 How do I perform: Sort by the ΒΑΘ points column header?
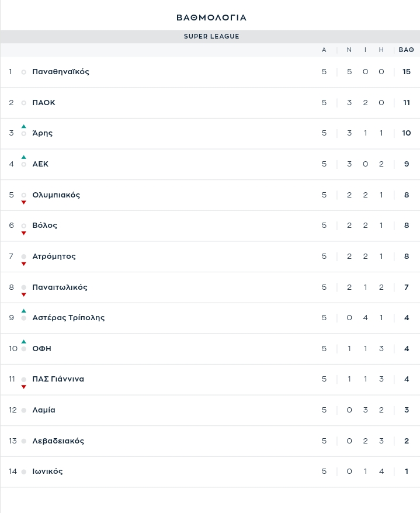(406, 50)
